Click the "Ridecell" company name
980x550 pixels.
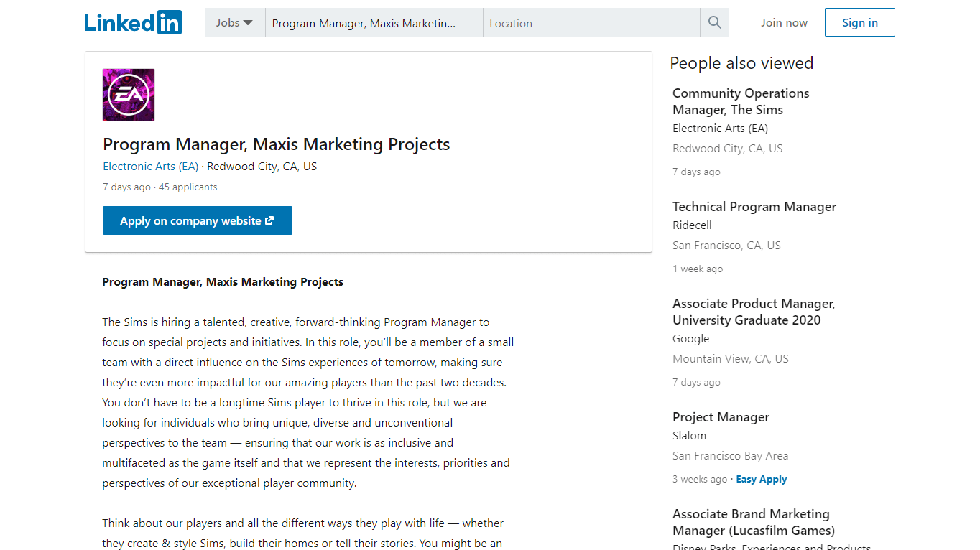692,225
